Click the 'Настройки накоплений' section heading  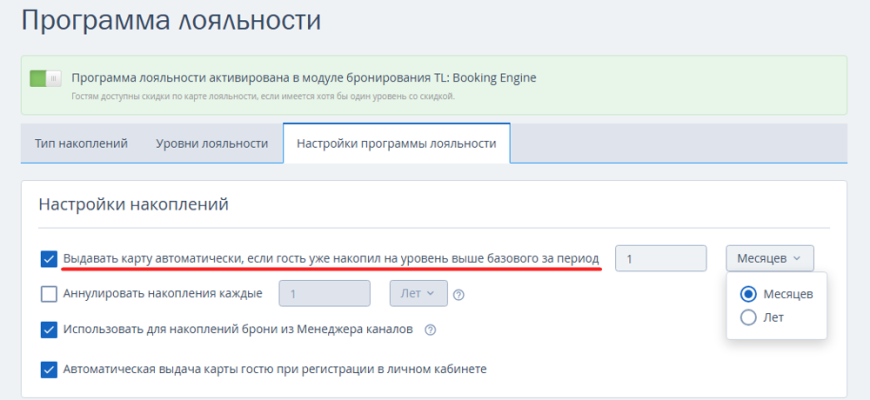coord(134,205)
